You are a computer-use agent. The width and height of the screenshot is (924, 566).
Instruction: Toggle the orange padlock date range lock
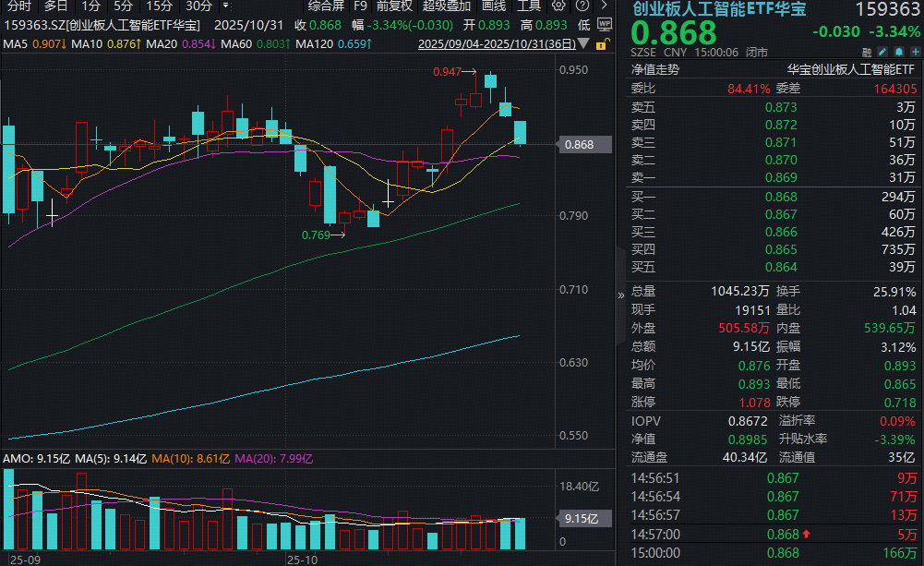coord(602,43)
